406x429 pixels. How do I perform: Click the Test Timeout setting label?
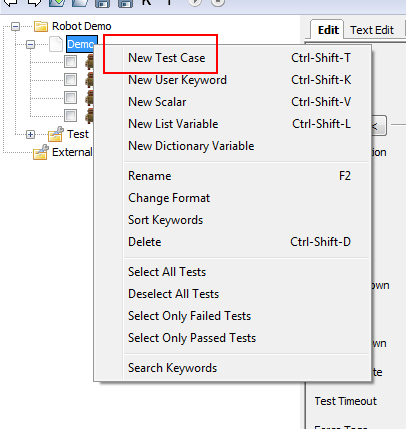pos(346,401)
